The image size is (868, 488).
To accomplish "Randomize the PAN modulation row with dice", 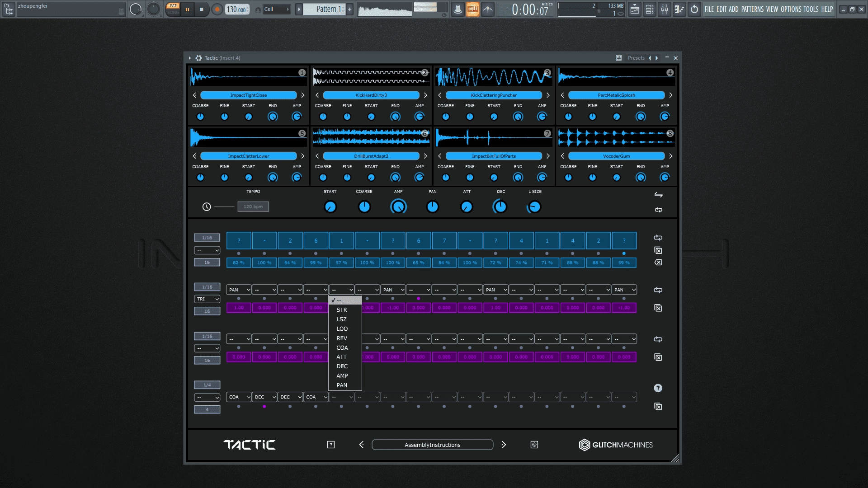I will coord(658,308).
